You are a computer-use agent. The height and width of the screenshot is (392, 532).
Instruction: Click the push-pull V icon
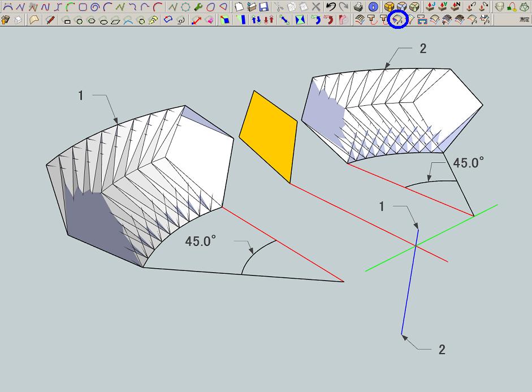click(443, 6)
